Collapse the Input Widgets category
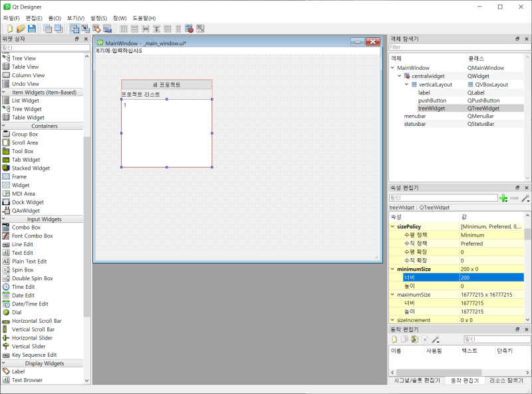 coord(4,219)
